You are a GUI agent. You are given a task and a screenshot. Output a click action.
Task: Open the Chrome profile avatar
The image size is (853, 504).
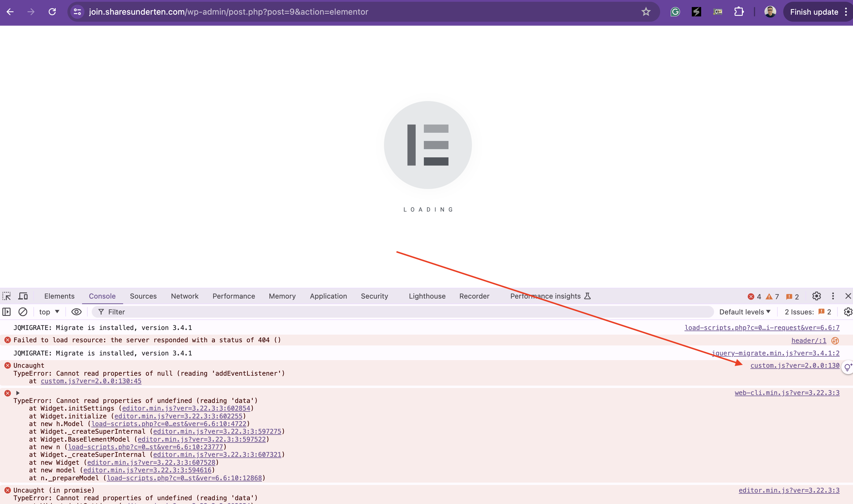click(x=770, y=12)
